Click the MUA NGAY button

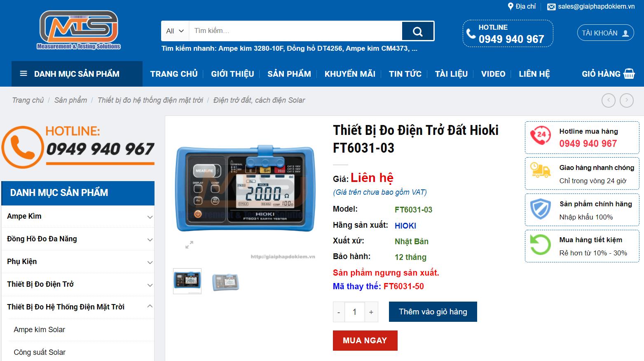[365, 340]
